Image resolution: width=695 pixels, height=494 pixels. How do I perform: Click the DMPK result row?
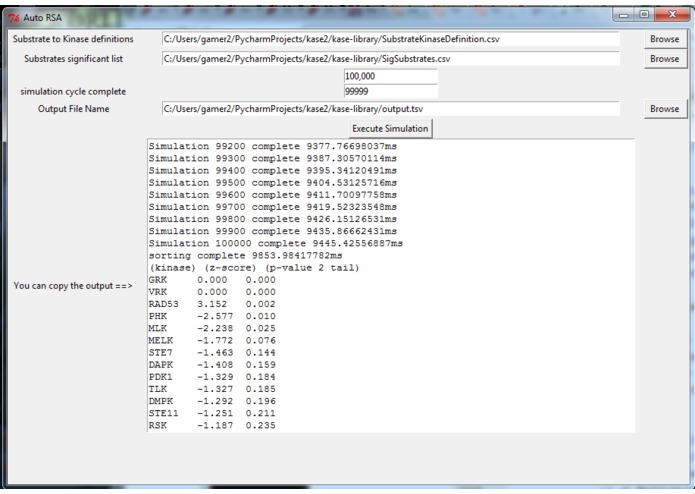[212, 401]
